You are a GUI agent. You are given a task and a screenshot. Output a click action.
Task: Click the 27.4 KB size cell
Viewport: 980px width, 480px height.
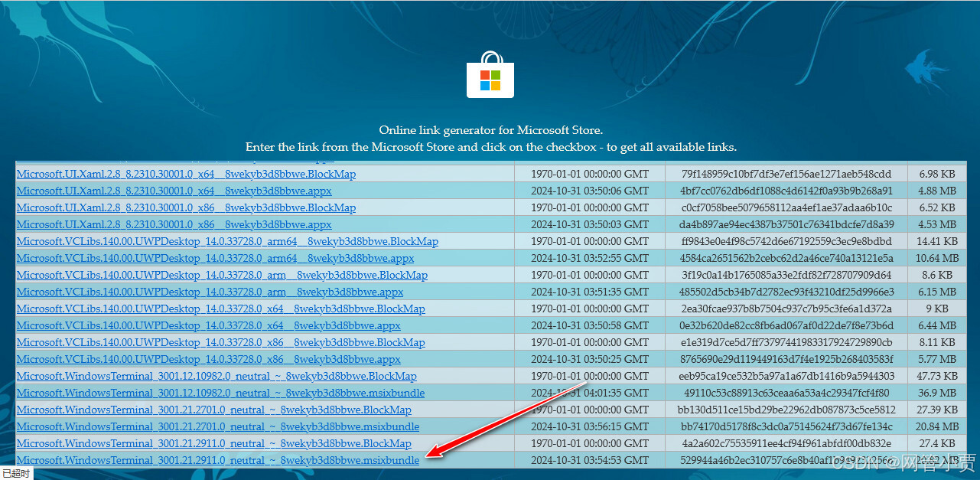point(937,443)
